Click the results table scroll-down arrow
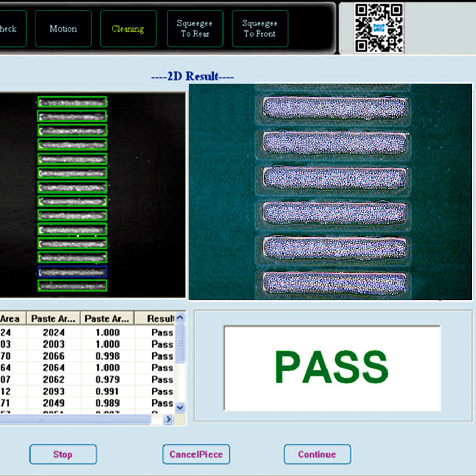476x476 pixels. pos(180,407)
